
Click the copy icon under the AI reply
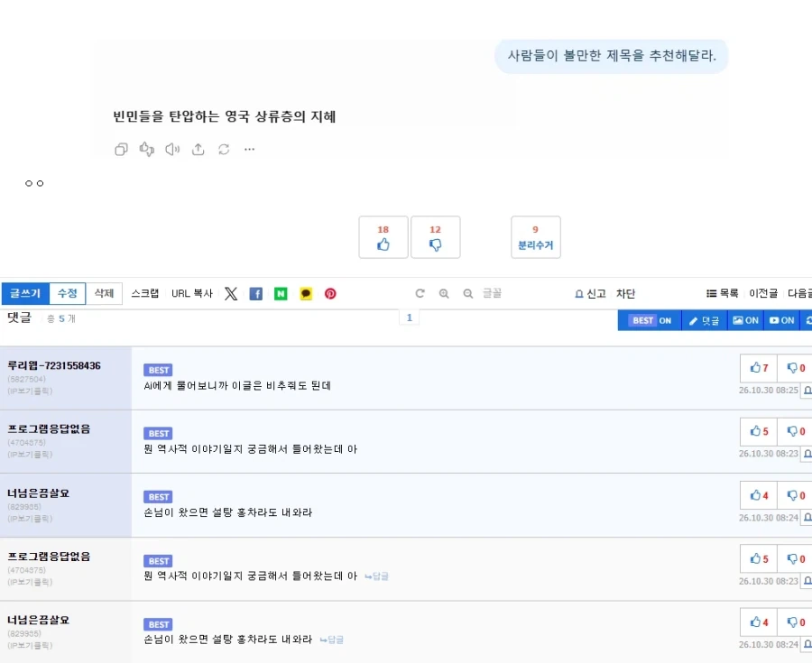tap(121, 150)
